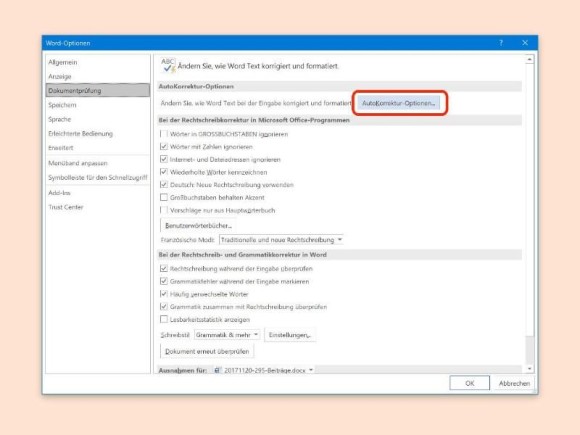Click the AutoKorrektur-Optionen section heading
This screenshot has height=435, width=580.
click(196, 86)
